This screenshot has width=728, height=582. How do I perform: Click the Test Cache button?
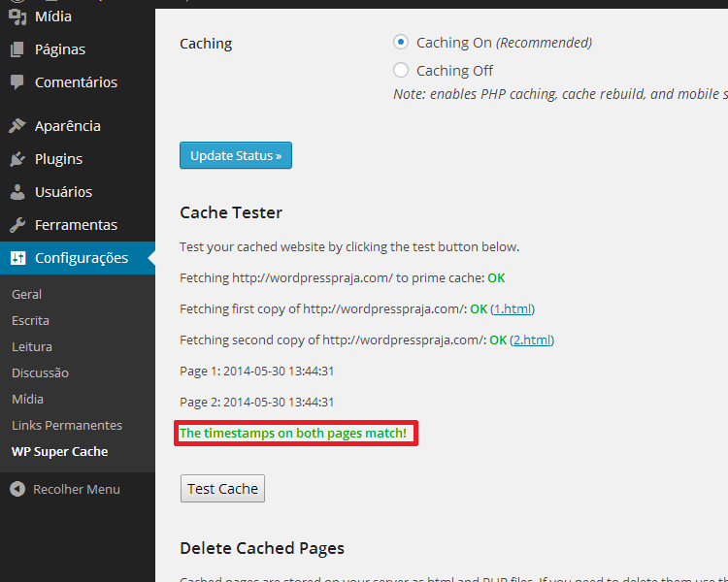point(223,488)
